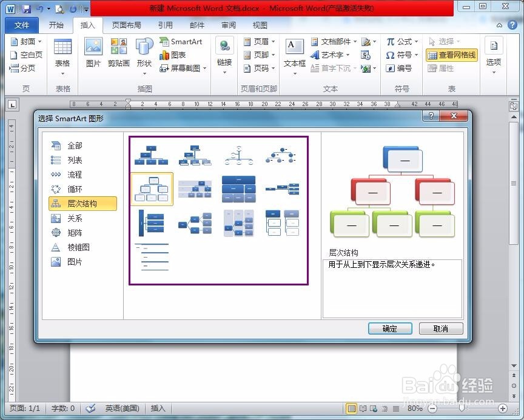The width and height of the screenshot is (524, 420).
Task: Switch to 邮件 mailings tab
Action: coord(197,25)
